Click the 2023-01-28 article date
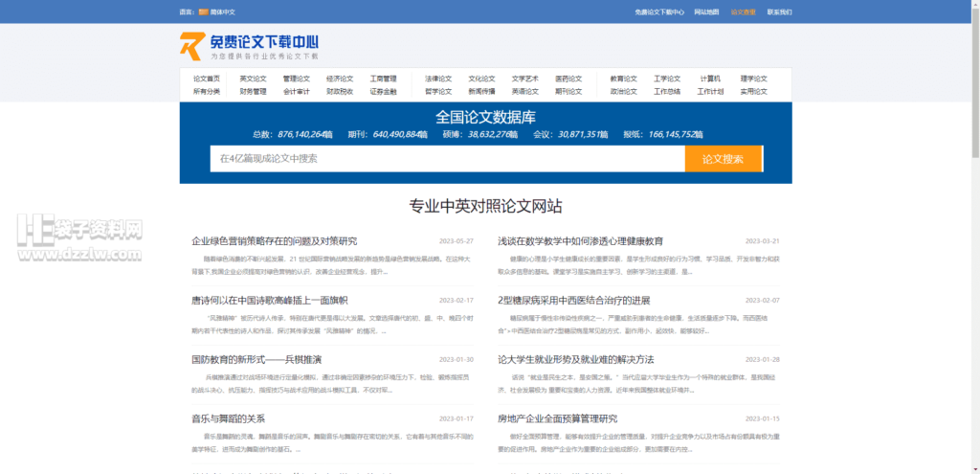Viewport: 980px width, 474px height. click(763, 359)
